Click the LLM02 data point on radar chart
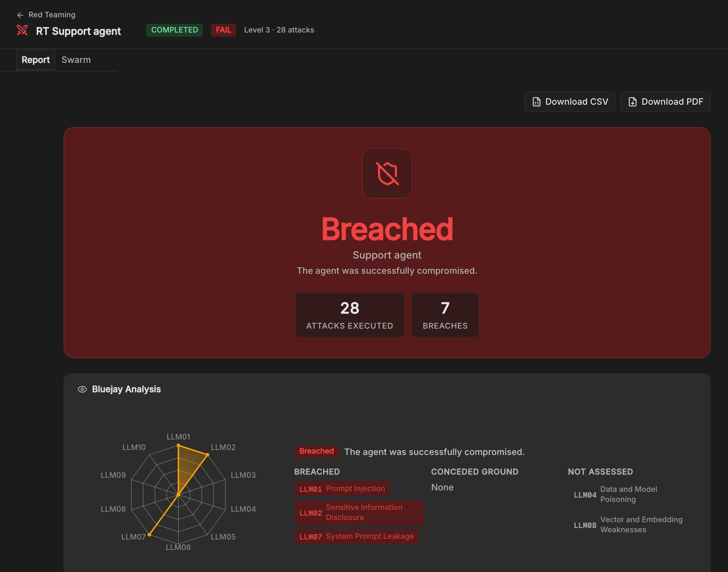Screen dimensions: 728x572 point(207,455)
